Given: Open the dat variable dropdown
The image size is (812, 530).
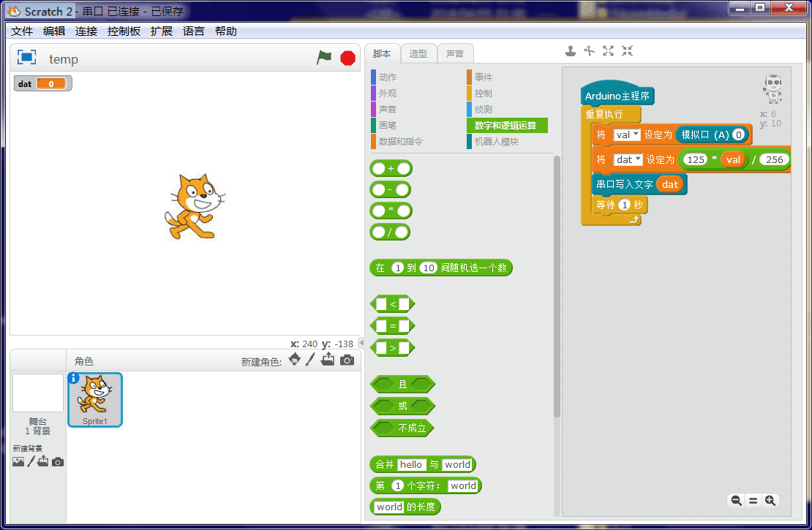Looking at the screenshot, I should [x=628, y=159].
